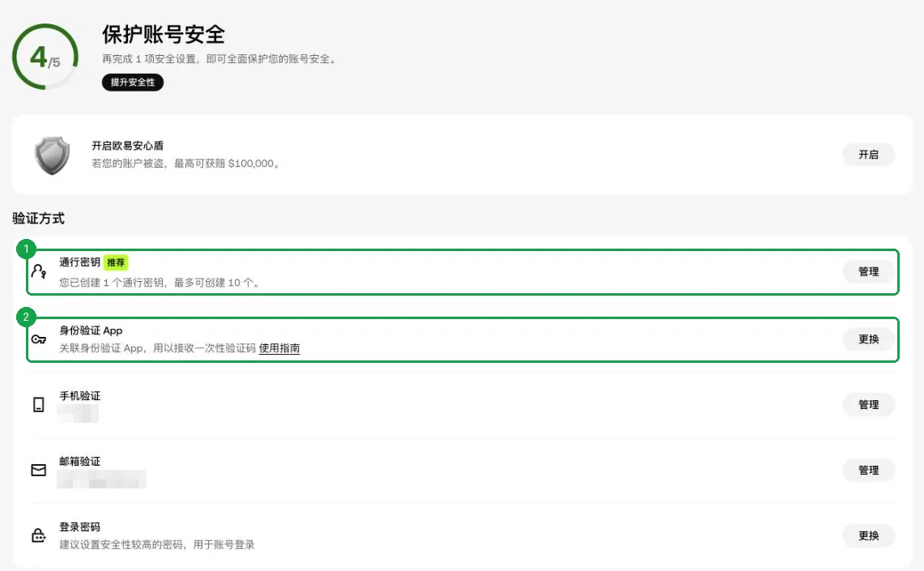Viewport: 924px width, 571px height.
Task: Open the 使用指南 link
Action: 279,348
